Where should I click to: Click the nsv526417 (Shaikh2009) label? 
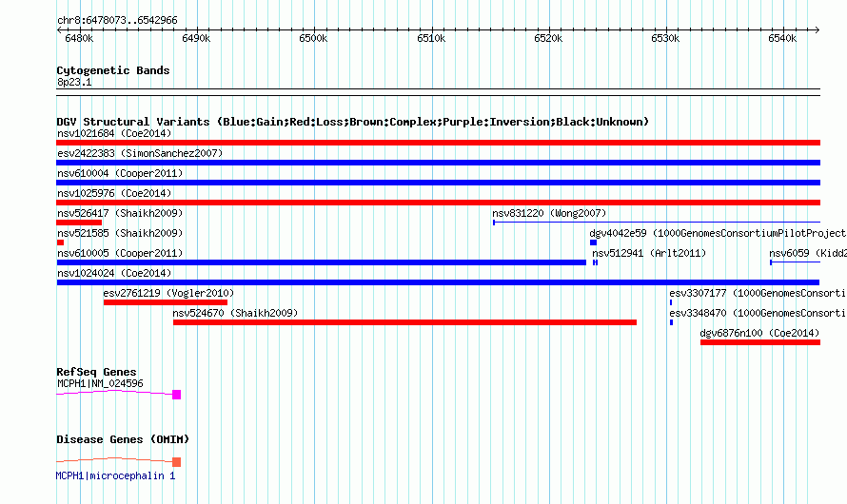point(120,213)
